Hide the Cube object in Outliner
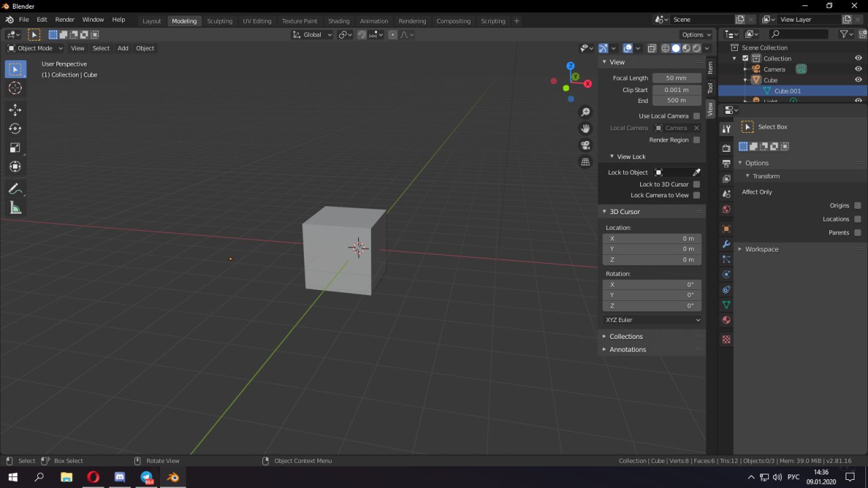Screen dimensions: 868x488 [x=859, y=80]
